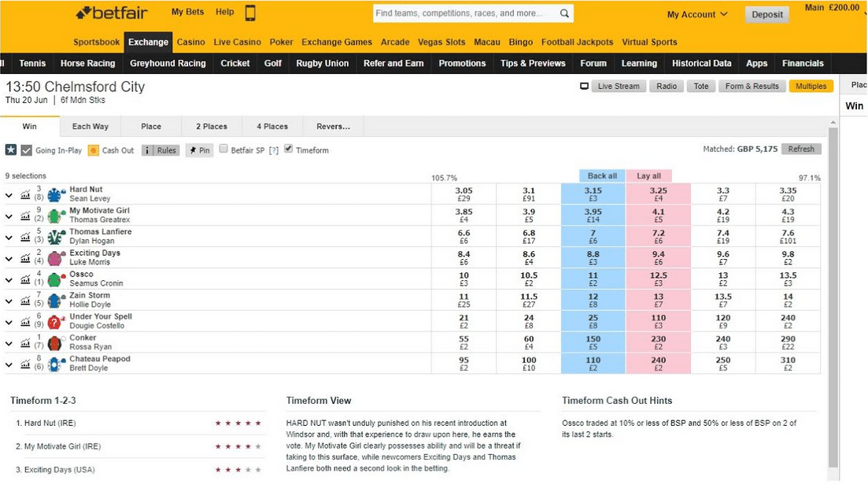The image size is (868, 488).
Task: Click the blue star favourite icon
Action: [10, 150]
